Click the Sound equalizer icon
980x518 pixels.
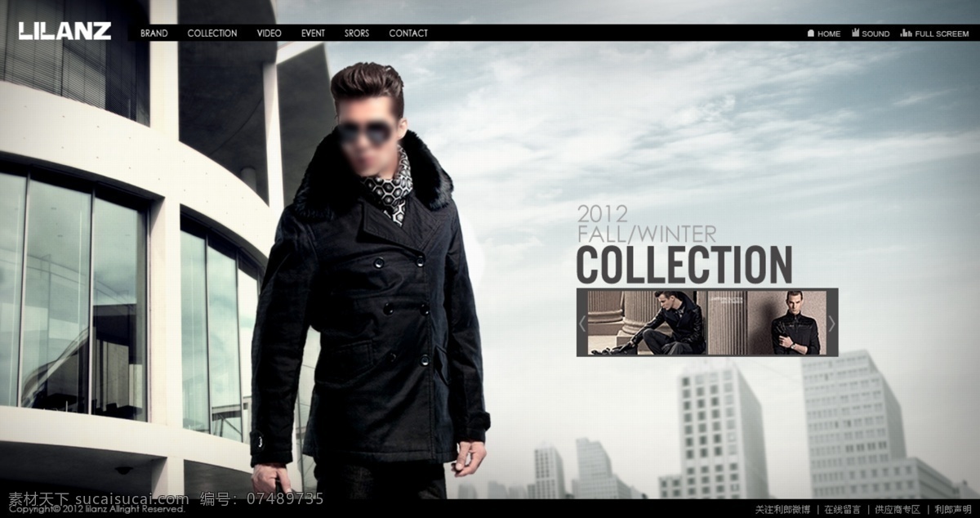click(x=855, y=33)
